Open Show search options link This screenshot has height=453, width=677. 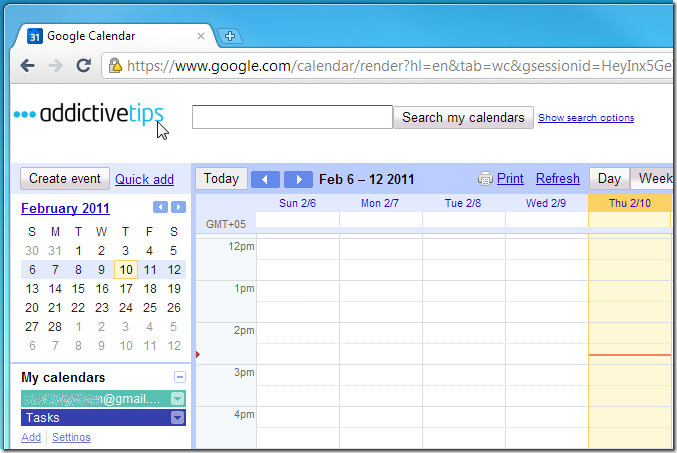point(586,117)
